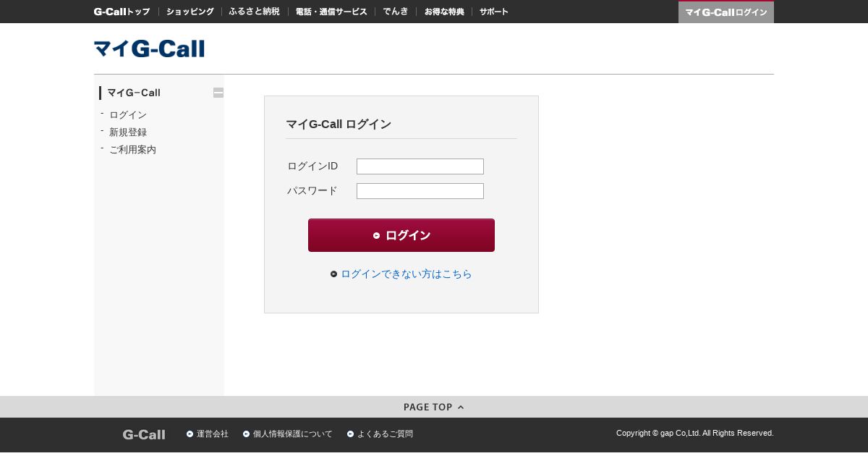Open the ログインできない方はこちら link
This screenshot has height=456, width=868.
coord(407,274)
